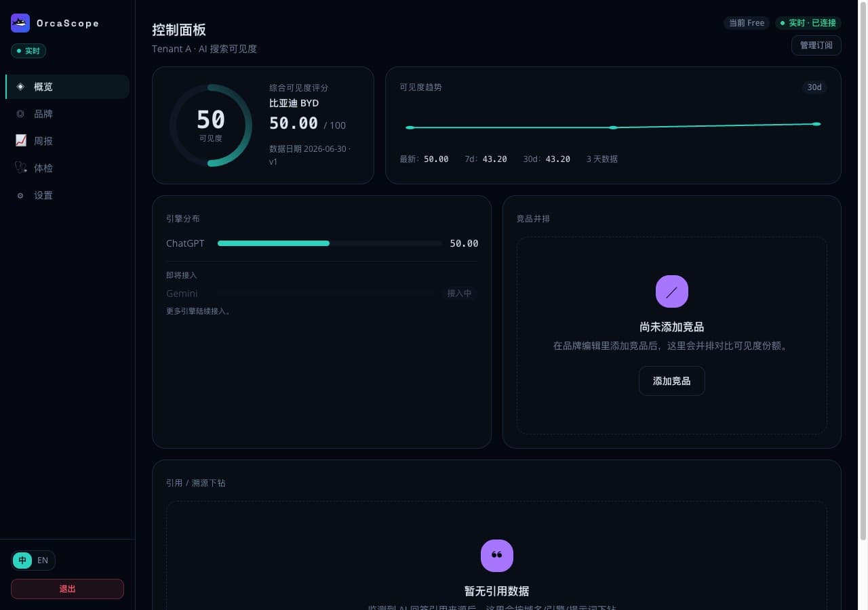The image size is (868, 610).
Task: Click the 更多引擎陆续接入。 note
Action: coord(198,311)
